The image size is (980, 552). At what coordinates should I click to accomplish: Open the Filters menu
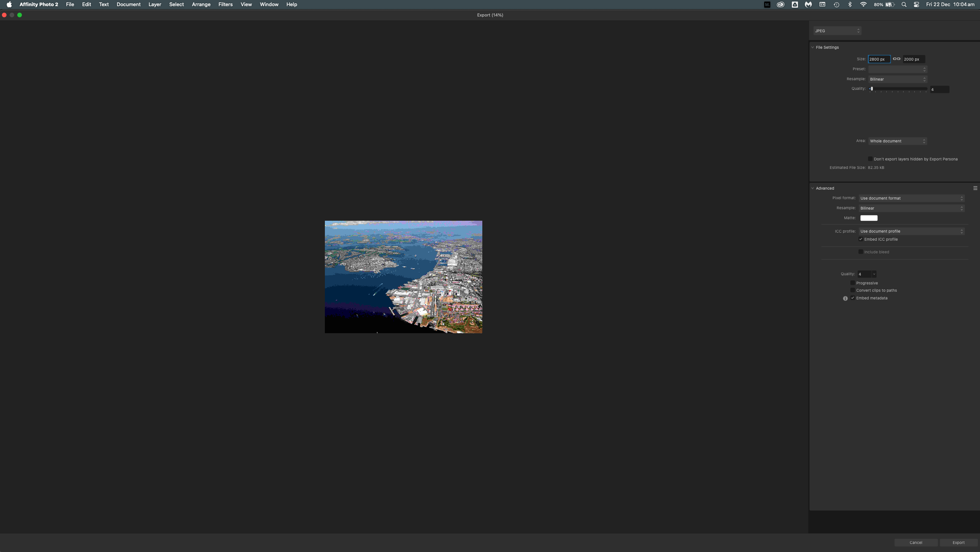225,5
